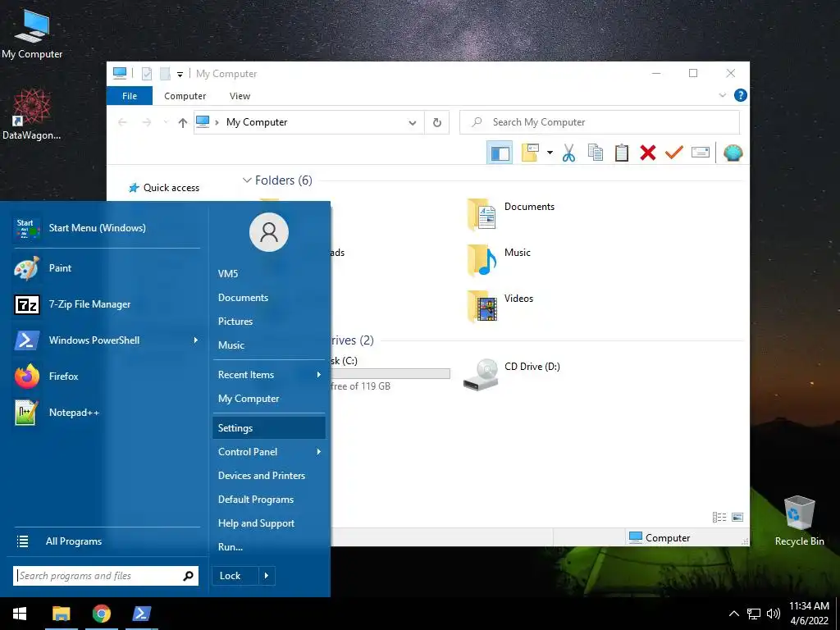840x630 pixels.
Task: Launch 7-Zip File Manager
Action: pos(106,304)
